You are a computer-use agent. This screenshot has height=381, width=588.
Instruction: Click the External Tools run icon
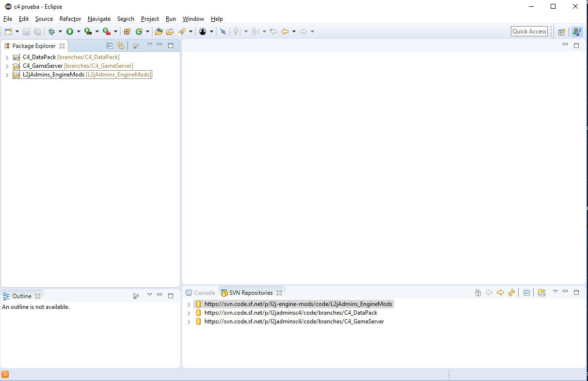[x=106, y=31]
